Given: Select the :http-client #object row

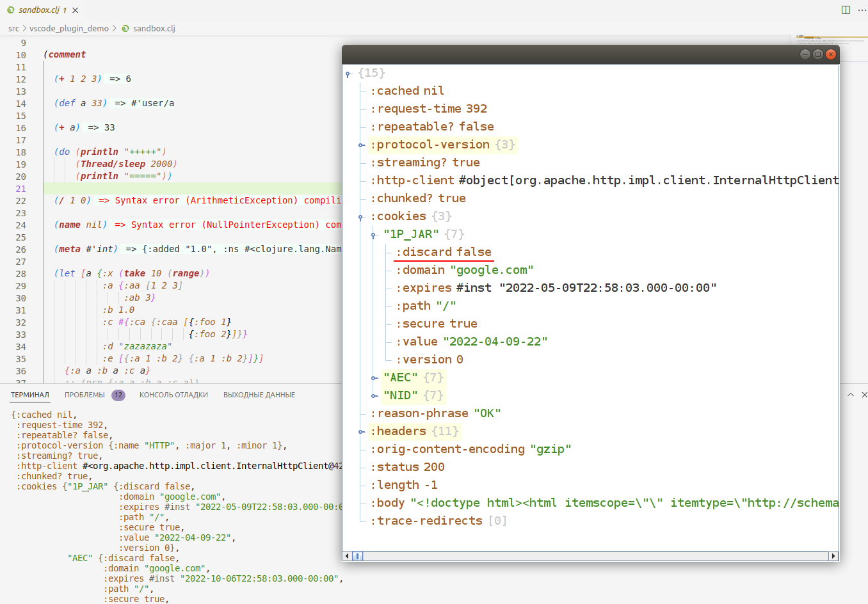Looking at the screenshot, I should click(604, 180).
